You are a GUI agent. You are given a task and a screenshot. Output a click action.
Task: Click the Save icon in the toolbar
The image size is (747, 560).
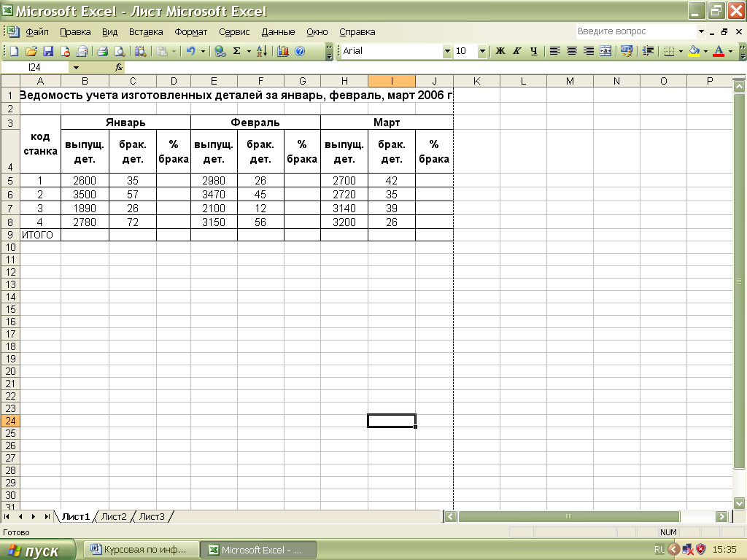point(48,51)
